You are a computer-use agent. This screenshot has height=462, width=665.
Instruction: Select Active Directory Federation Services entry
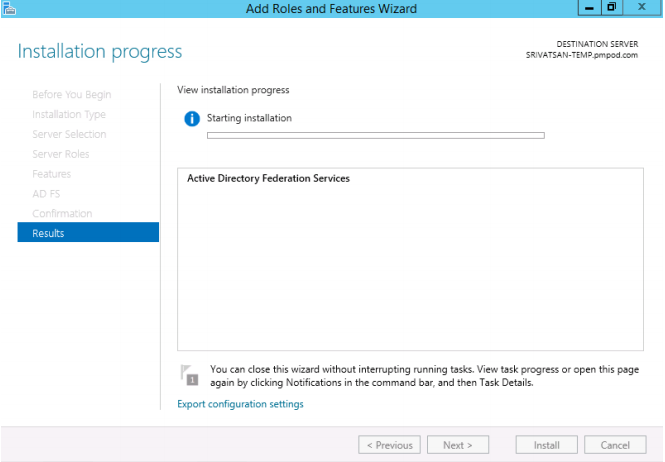269,179
